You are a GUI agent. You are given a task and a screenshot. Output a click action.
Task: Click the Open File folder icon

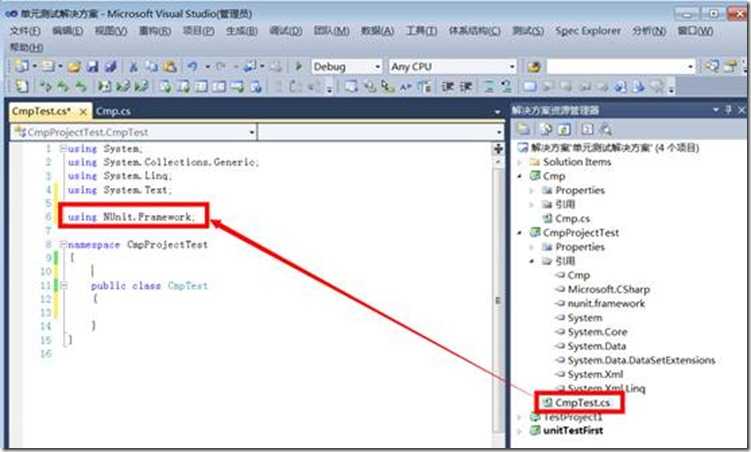74,67
